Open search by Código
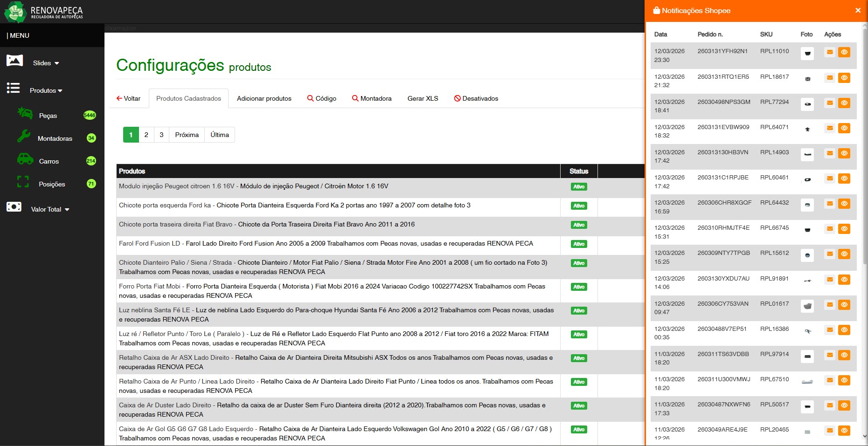868x446 pixels. tap(322, 98)
